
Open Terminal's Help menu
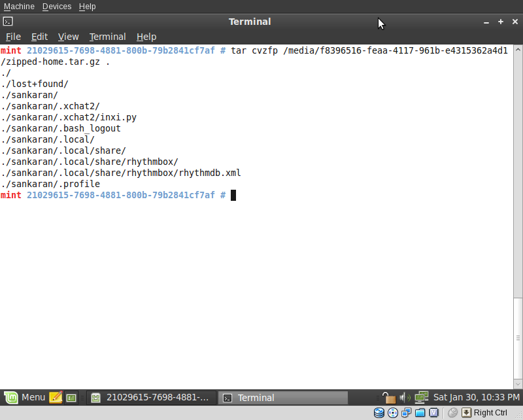(x=146, y=37)
